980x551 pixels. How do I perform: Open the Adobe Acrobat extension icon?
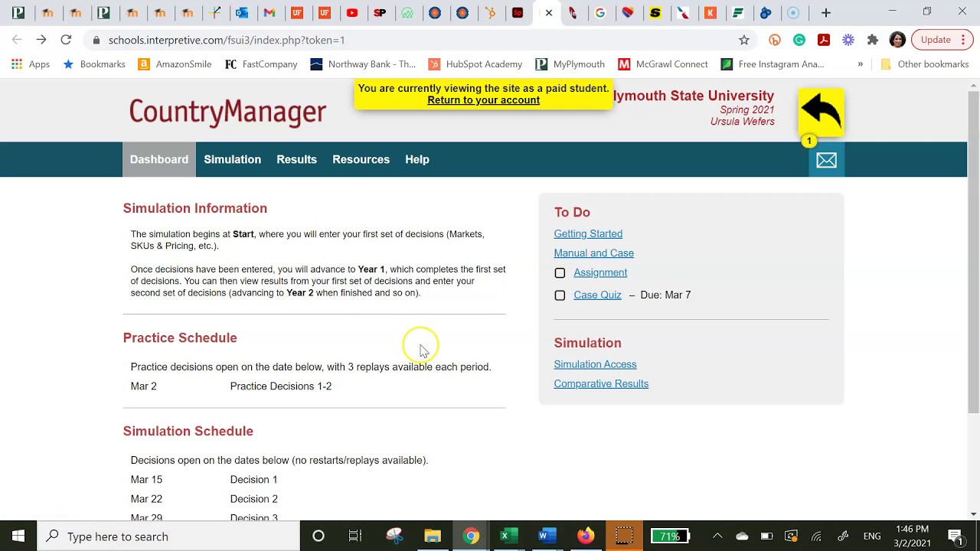coord(824,40)
